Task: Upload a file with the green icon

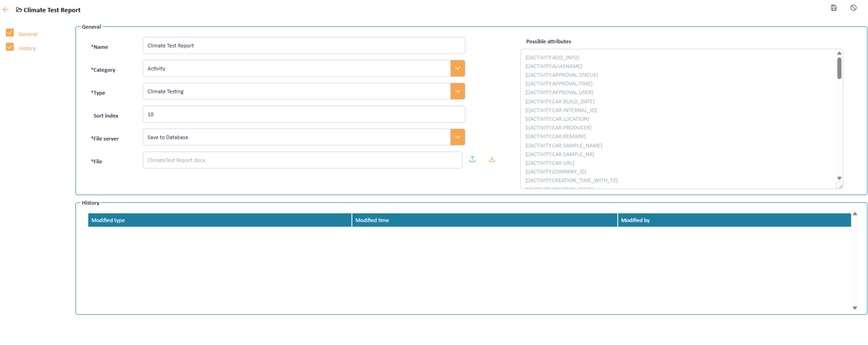Action: pos(472,159)
